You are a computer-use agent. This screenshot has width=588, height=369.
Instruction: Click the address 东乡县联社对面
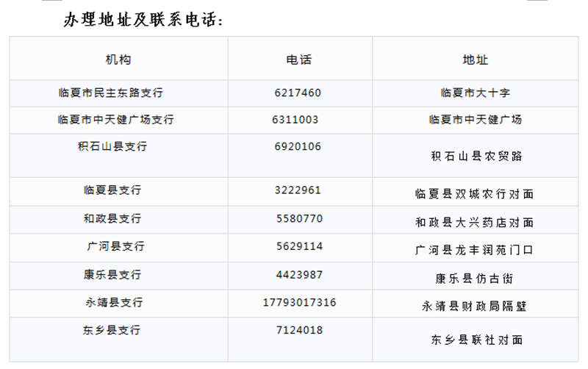tap(476, 340)
